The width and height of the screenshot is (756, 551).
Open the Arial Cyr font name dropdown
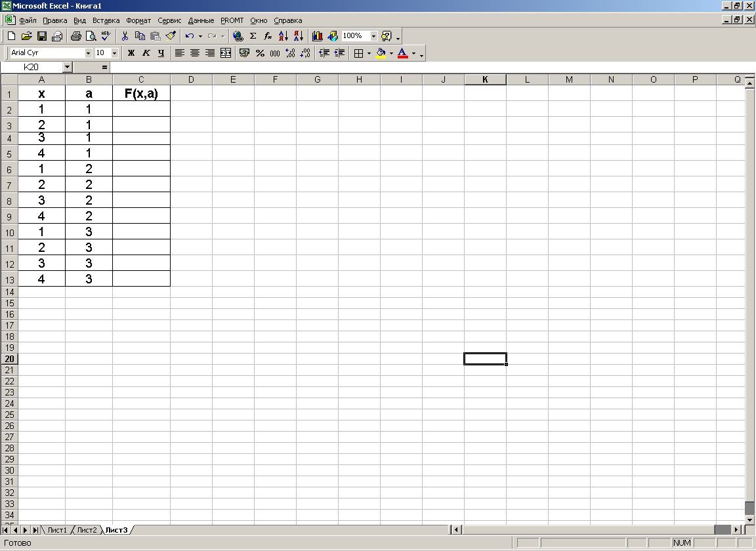(x=88, y=53)
